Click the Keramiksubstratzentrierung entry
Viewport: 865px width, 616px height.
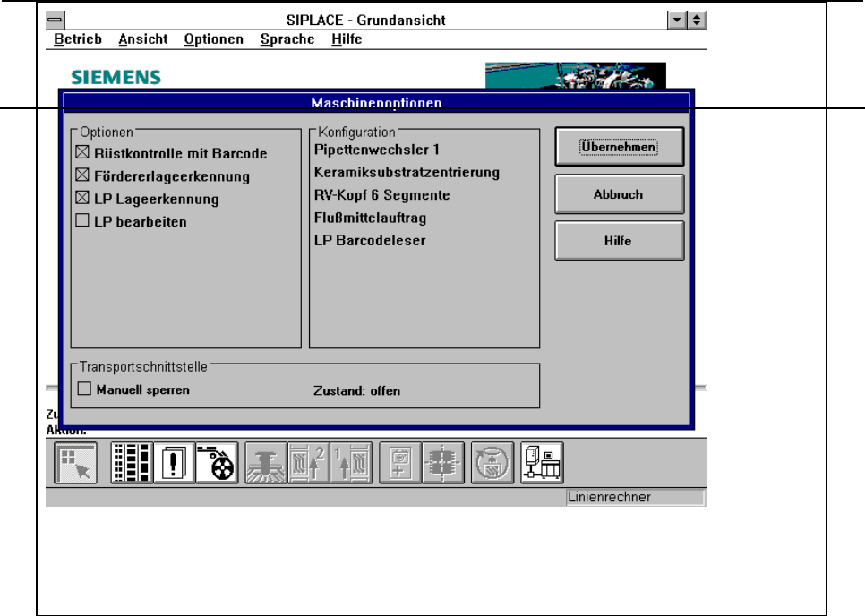click(x=407, y=172)
